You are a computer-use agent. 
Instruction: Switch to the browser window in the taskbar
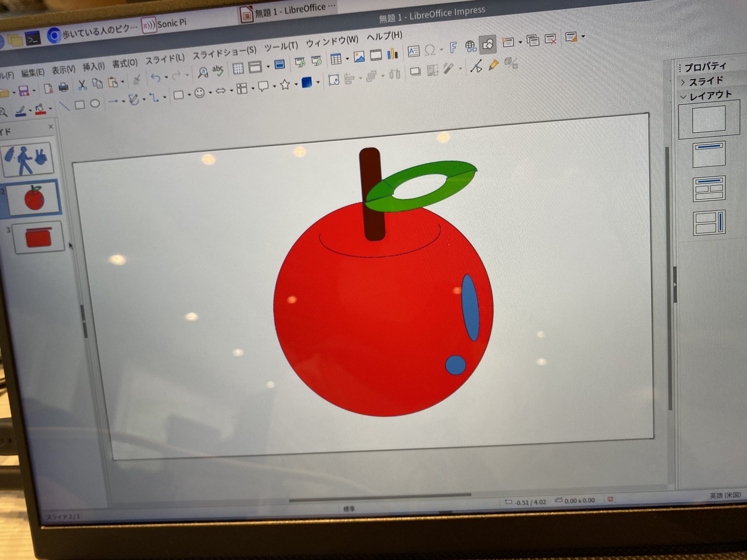(x=92, y=32)
